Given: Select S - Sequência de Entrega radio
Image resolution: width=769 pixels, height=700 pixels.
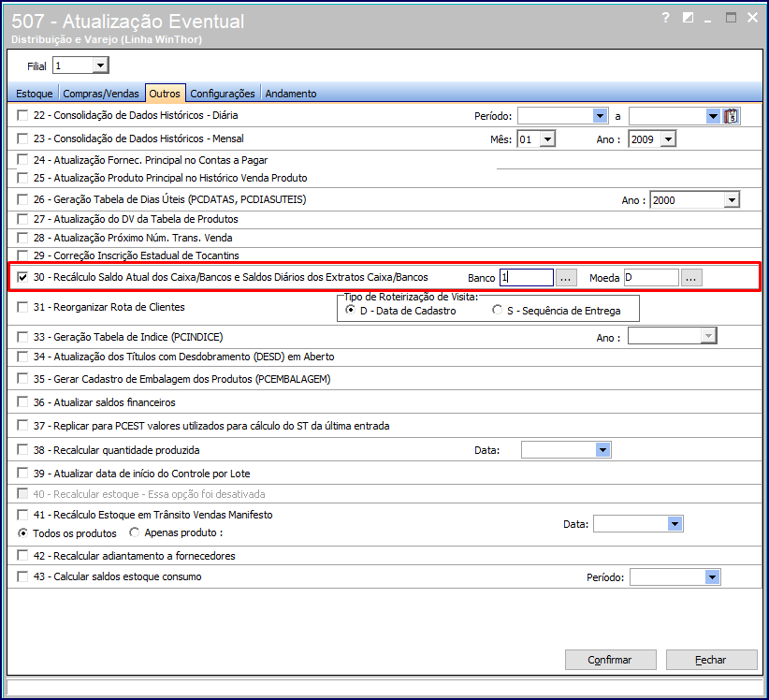Looking at the screenshot, I should coord(498,310).
